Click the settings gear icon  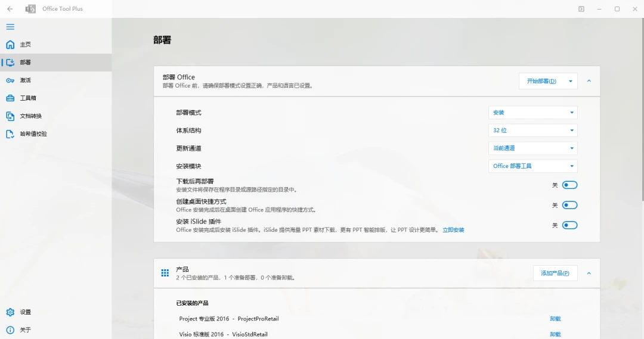pos(10,312)
